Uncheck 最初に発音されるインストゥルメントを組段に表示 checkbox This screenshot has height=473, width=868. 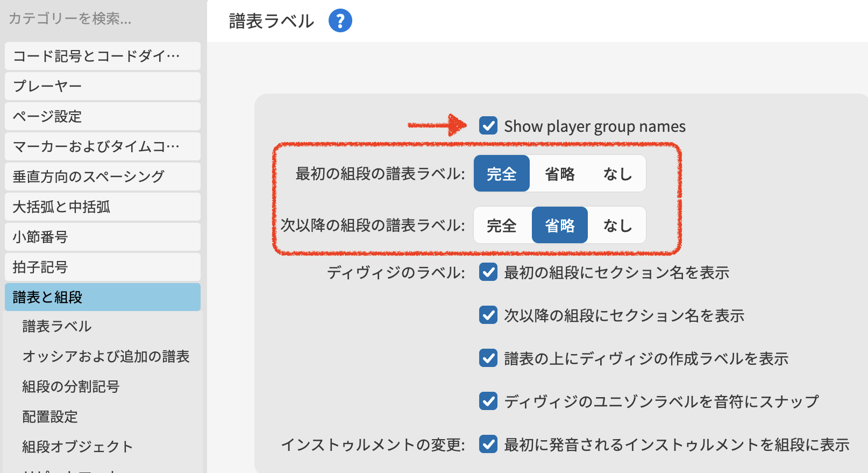pyautogui.click(x=488, y=444)
